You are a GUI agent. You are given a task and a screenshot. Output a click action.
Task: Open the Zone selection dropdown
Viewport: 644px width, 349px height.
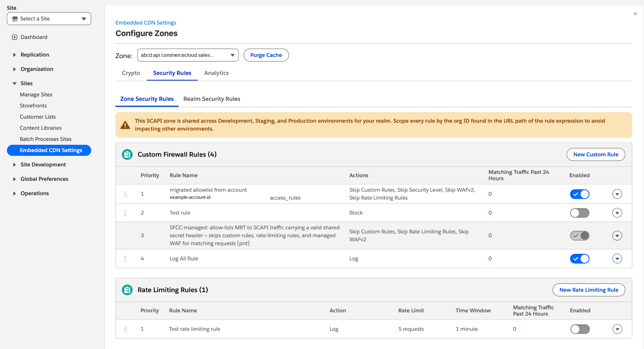[x=188, y=55]
